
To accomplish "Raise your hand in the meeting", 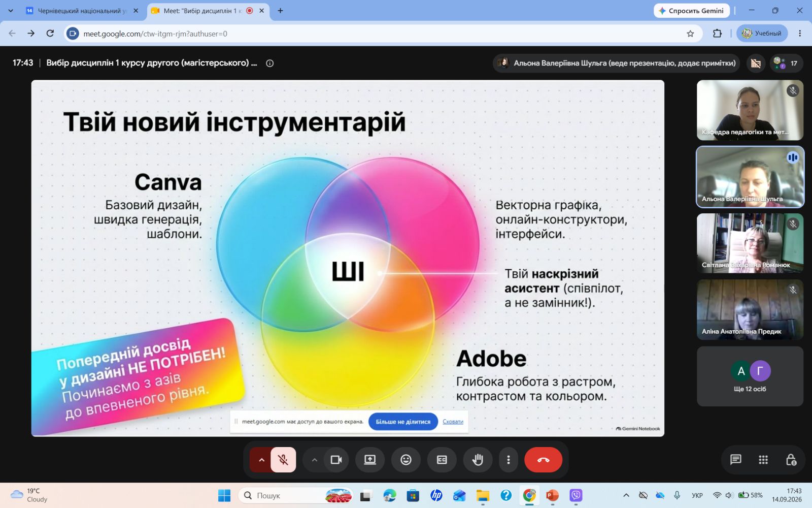I will [x=478, y=460].
